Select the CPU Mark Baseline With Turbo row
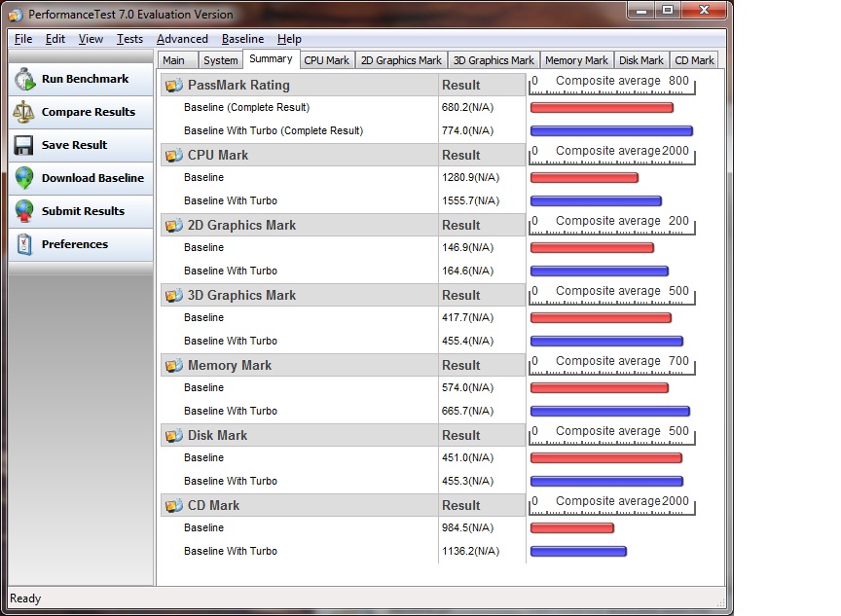841x616 pixels. 231,200
